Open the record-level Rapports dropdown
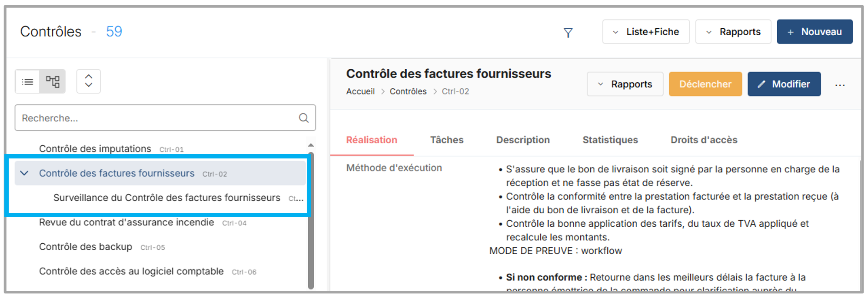Image resolution: width=868 pixels, height=296 pixels. click(x=625, y=84)
